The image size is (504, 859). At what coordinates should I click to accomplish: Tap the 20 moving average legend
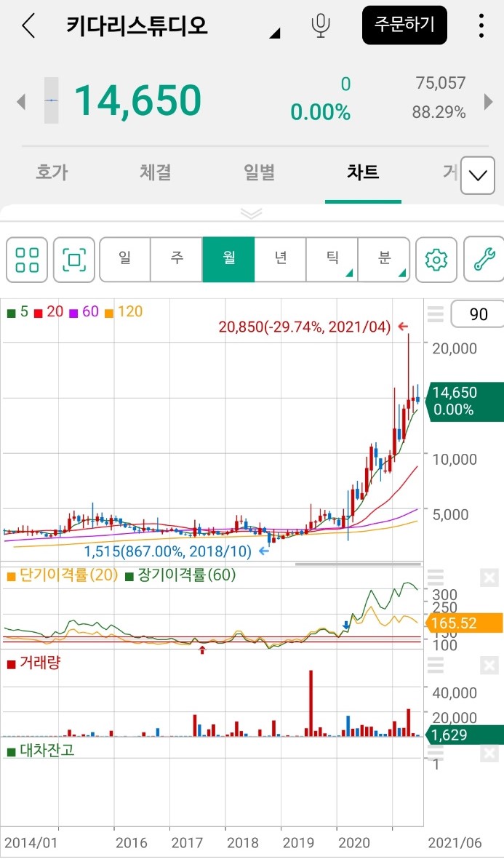pyautogui.click(x=49, y=312)
